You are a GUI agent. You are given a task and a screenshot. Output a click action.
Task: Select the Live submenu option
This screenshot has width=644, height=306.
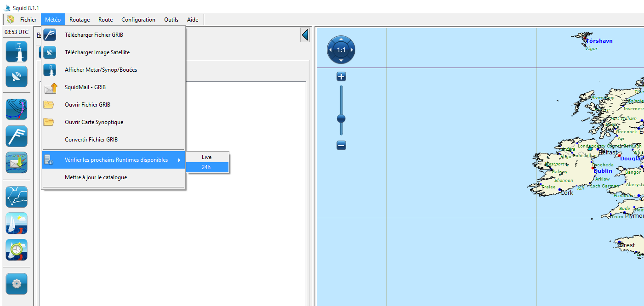tap(206, 157)
